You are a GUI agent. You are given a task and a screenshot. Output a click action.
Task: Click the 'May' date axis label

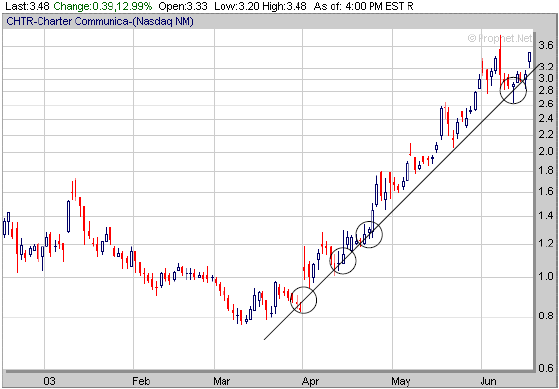[x=401, y=381]
